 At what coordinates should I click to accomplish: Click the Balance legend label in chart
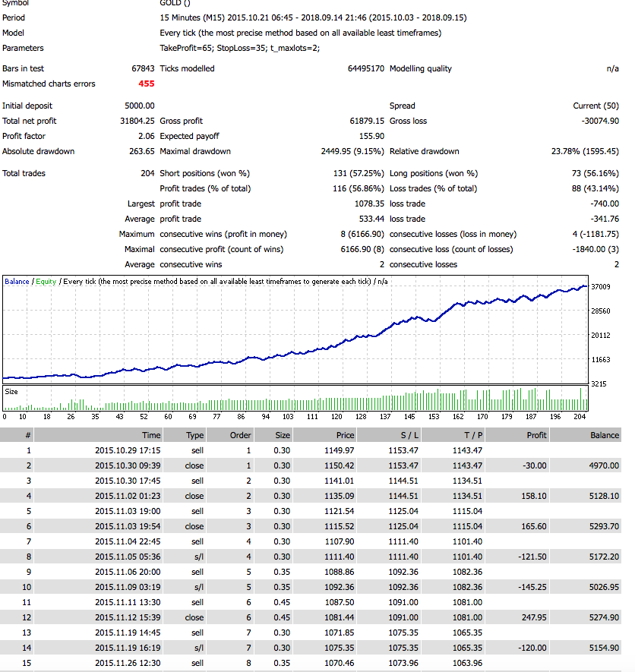click(x=17, y=282)
